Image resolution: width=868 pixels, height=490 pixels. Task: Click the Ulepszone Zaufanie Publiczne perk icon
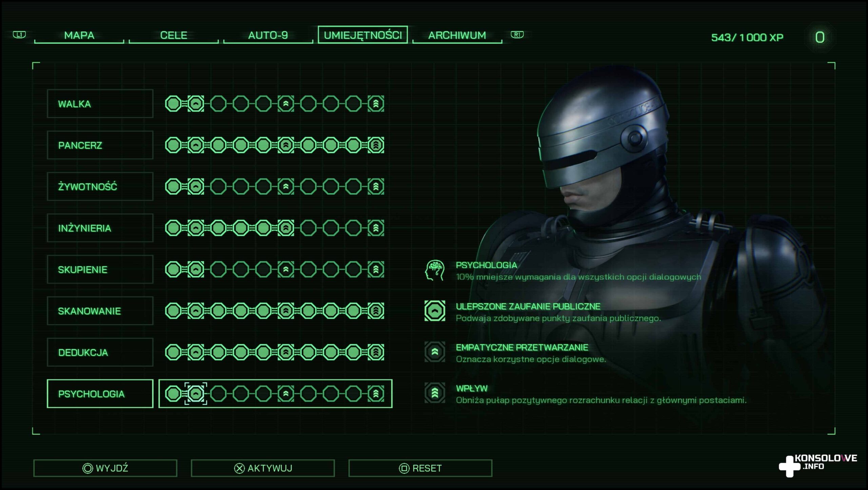[435, 311]
